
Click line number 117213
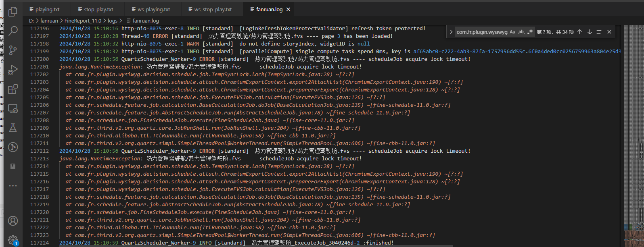39,159
